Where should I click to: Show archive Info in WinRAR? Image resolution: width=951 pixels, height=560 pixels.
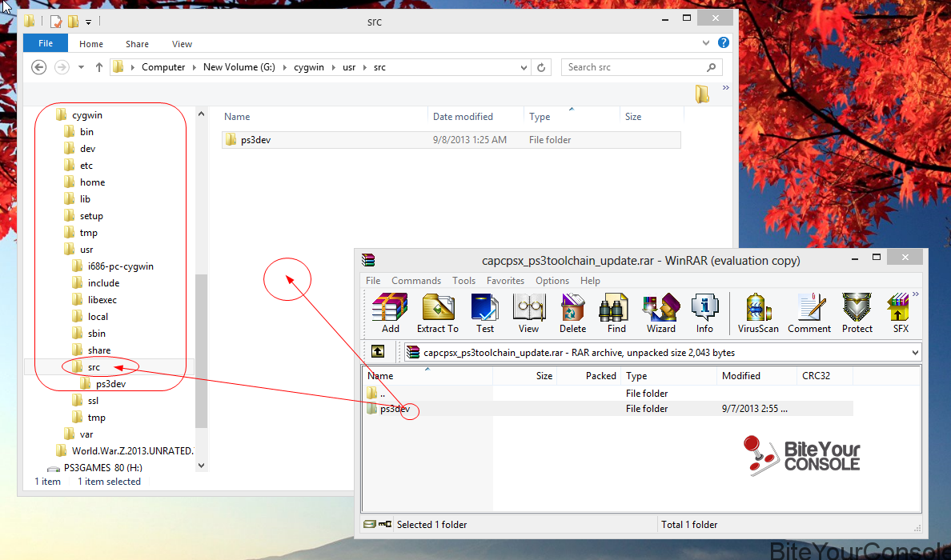(704, 313)
